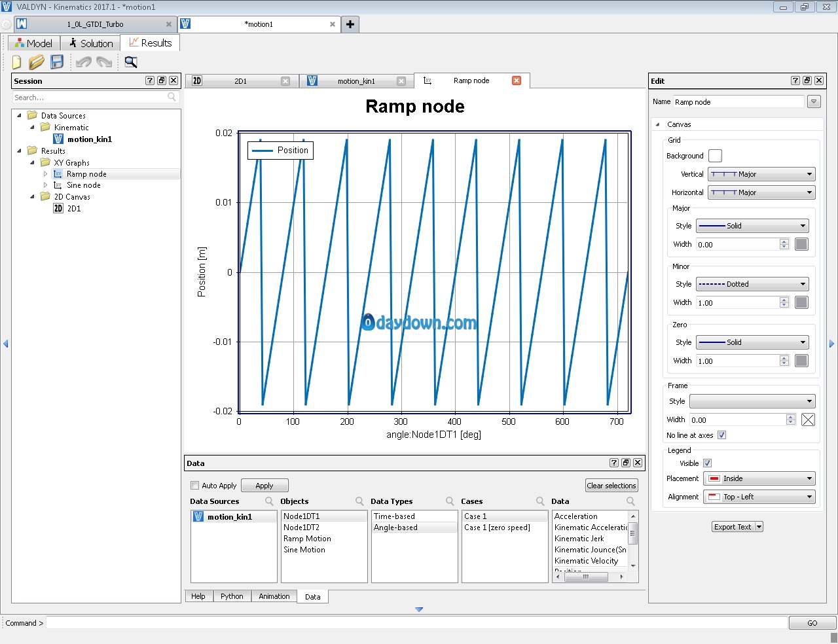Switch to the Solution tab
The width and height of the screenshot is (838, 644).
91,43
